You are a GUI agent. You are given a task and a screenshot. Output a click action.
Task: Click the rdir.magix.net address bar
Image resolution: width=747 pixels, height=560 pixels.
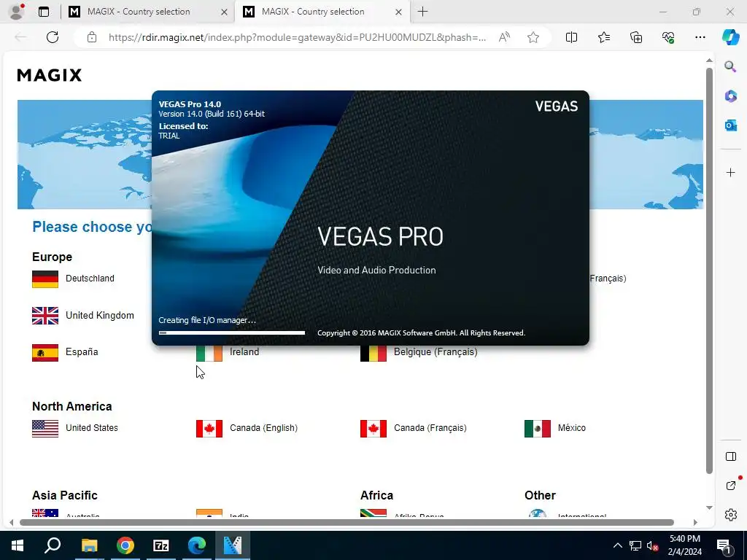click(x=298, y=37)
